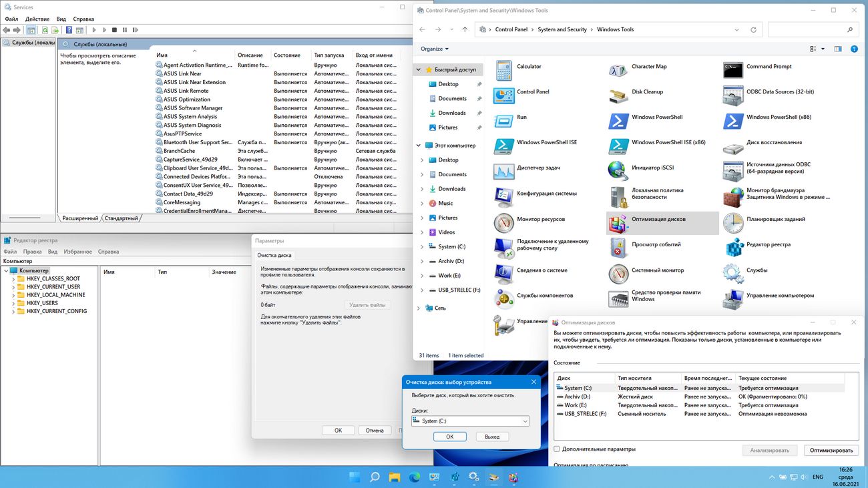The height and width of the screenshot is (488, 868).
Task: Switch to the Стандартный tab in Services
Action: pos(122,218)
